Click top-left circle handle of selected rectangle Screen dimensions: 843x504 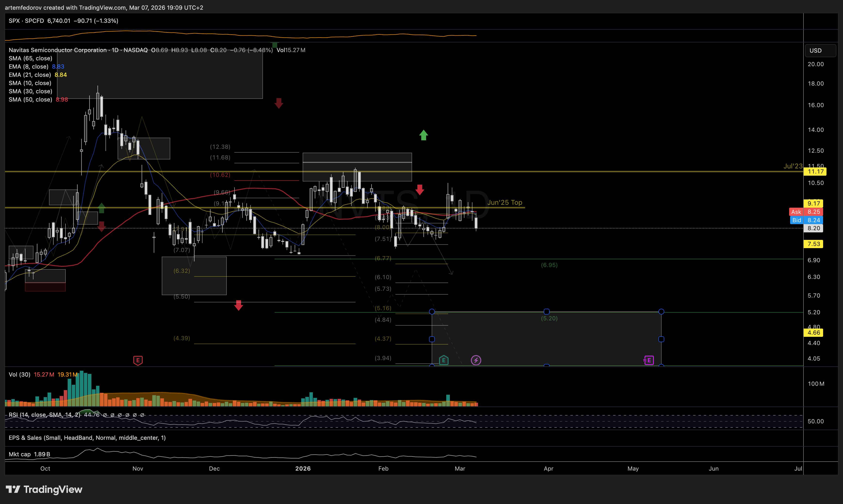pyautogui.click(x=432, y=311)
